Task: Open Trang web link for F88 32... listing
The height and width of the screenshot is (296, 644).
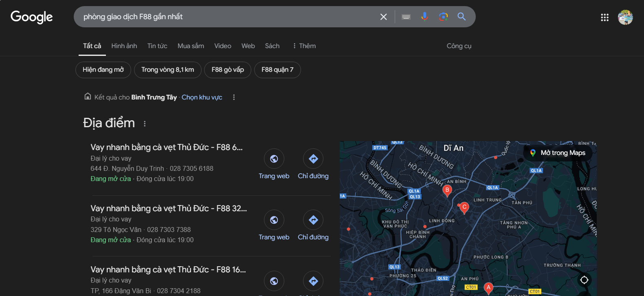Action: tap(274, 237)
